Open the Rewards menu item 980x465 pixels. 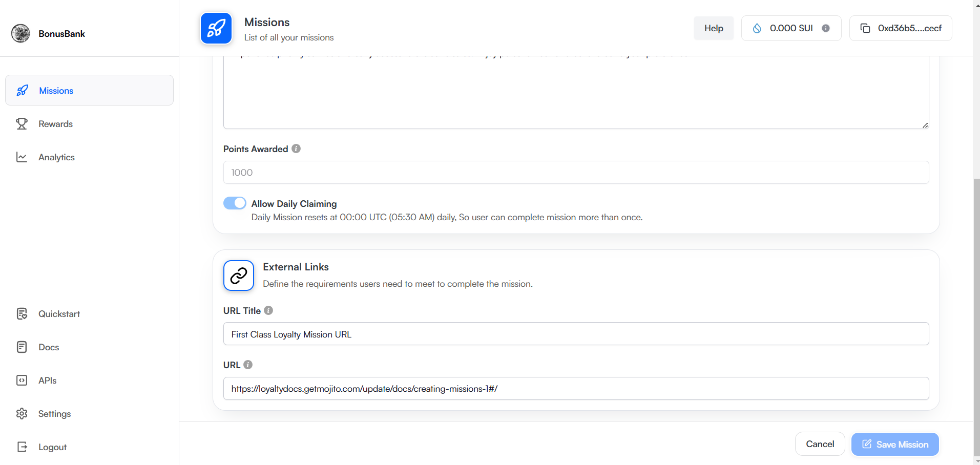pyautogui.click(x=89, y=124)
